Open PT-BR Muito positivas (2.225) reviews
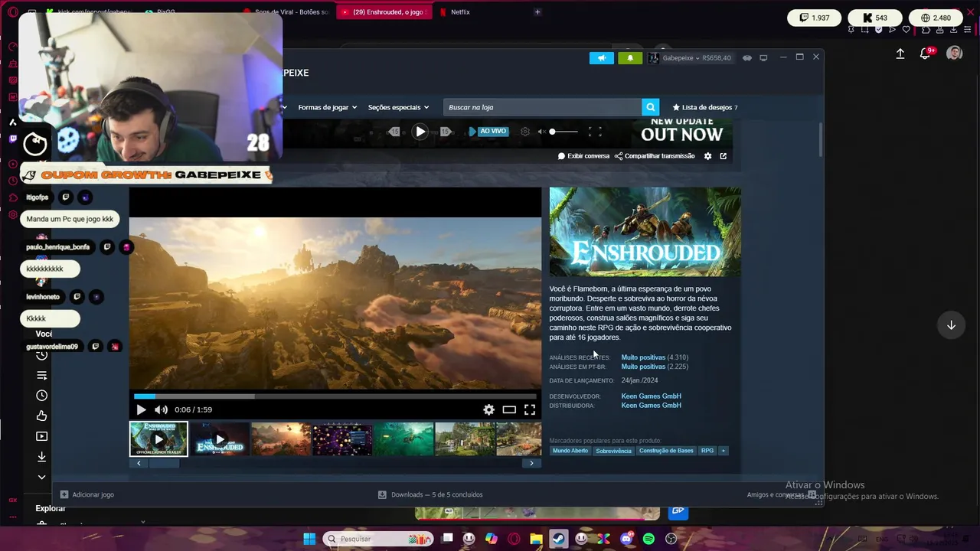 655,367
